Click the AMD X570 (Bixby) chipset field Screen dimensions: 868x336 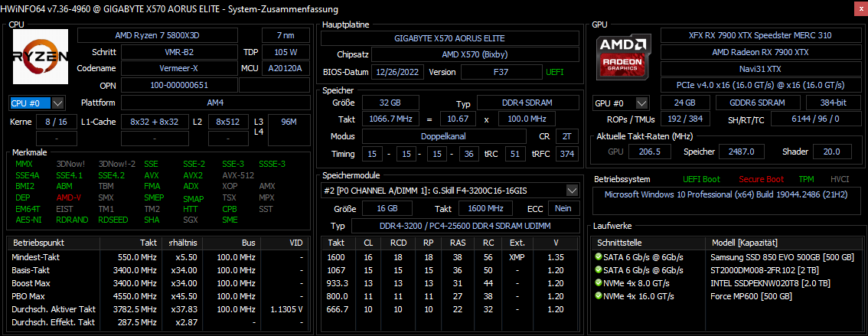pyautogui.click(x=475, y=54)
